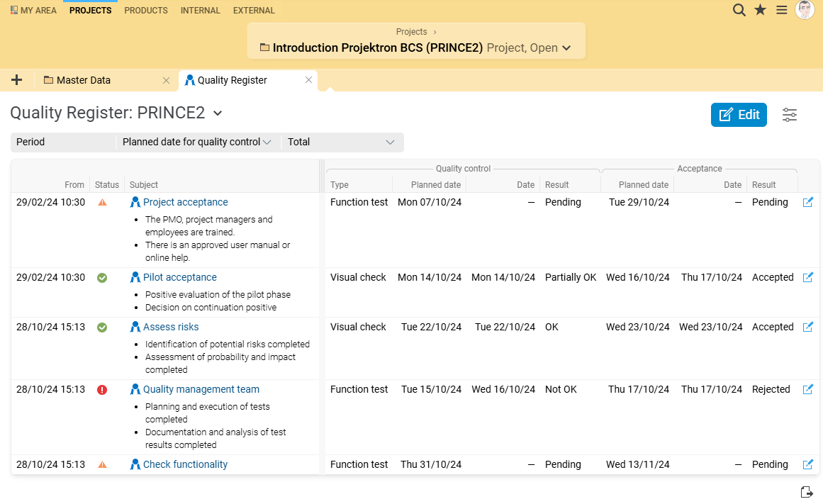
Task: Open the Pilot acceptance link
Action: 180,277
